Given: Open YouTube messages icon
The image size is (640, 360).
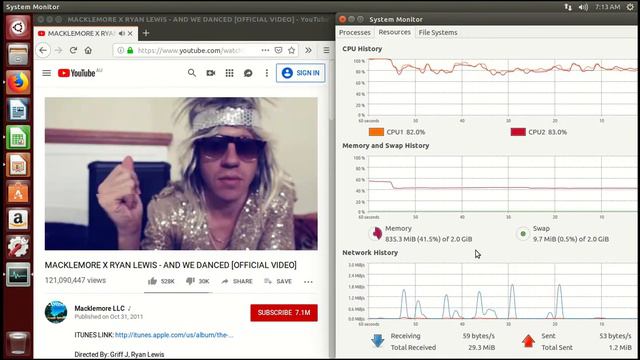Looking at the screenshot, I should pyautogui.click(x=248, y=73).
